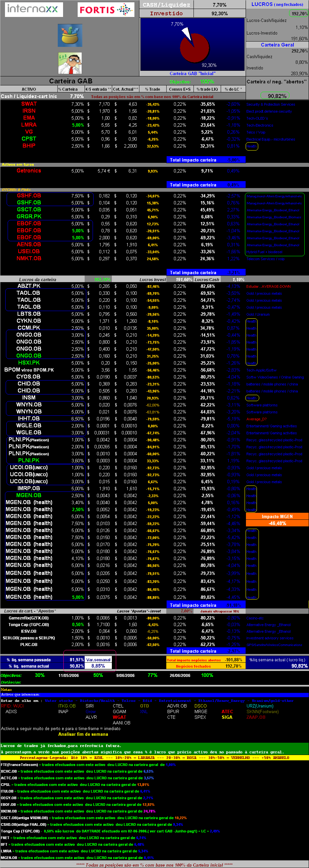Select the PLKC.OB ticker cell
This screenshot has width=309, height=868.
pyautogui.click(x=29, y=645)
